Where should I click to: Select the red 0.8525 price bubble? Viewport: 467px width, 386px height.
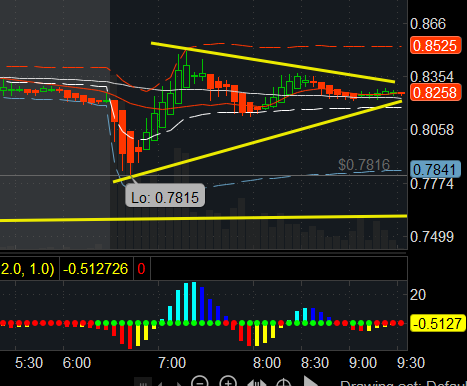click(x=435, y=45)
